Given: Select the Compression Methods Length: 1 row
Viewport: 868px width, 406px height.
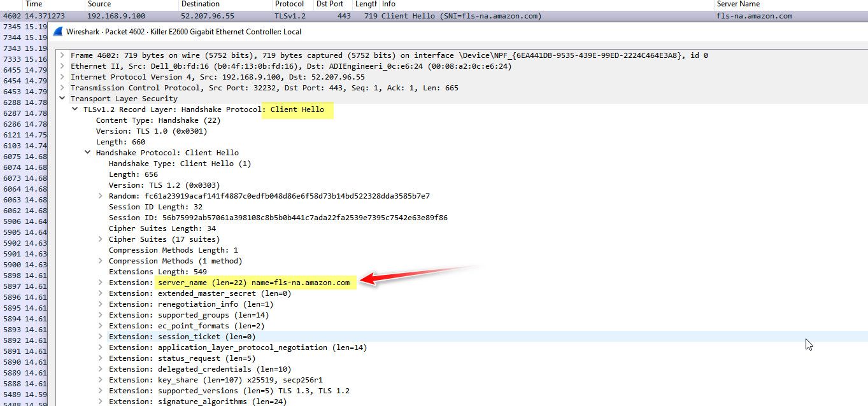Looking at the screenshot, I should [x=173, y=250].
